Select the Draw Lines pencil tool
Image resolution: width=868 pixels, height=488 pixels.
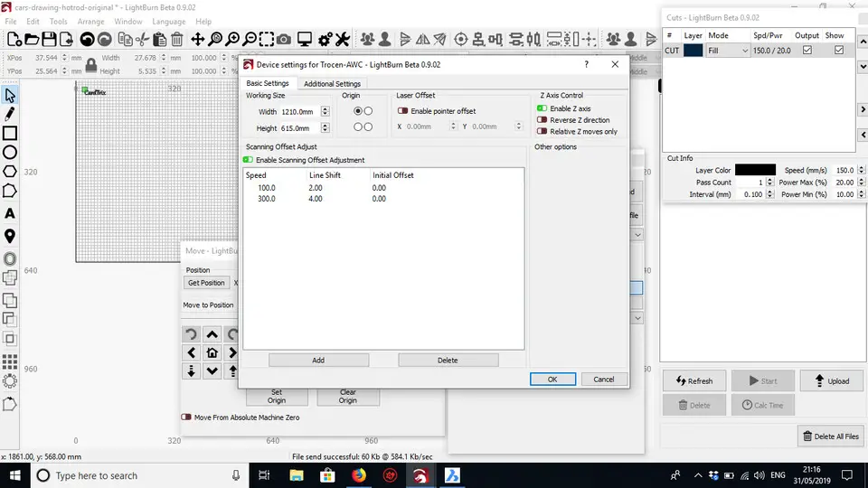10,114
